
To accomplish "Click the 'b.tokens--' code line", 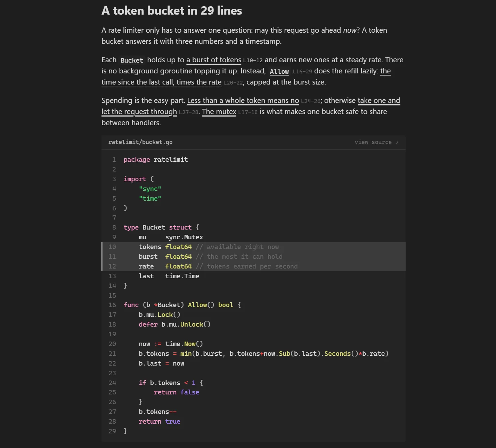I will pyautogui.click(x=158, y=412).
